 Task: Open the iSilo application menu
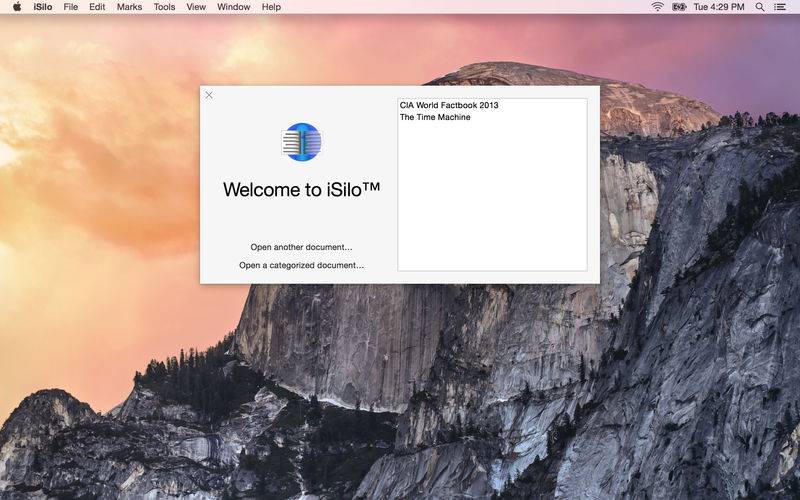[43, 7]
